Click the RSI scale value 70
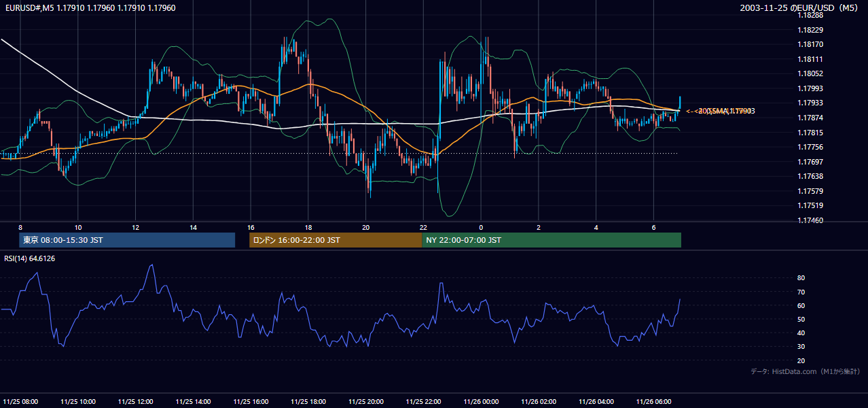Screen dimensions: 868x408 [x=801, y=292]
